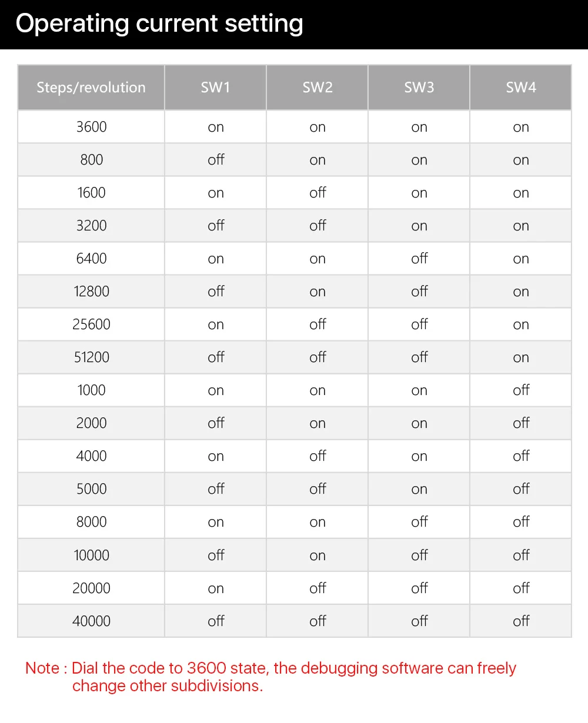Click the SW4 column header
The height and width of the screenshot is (723, 588).
(x=521, y=88)
